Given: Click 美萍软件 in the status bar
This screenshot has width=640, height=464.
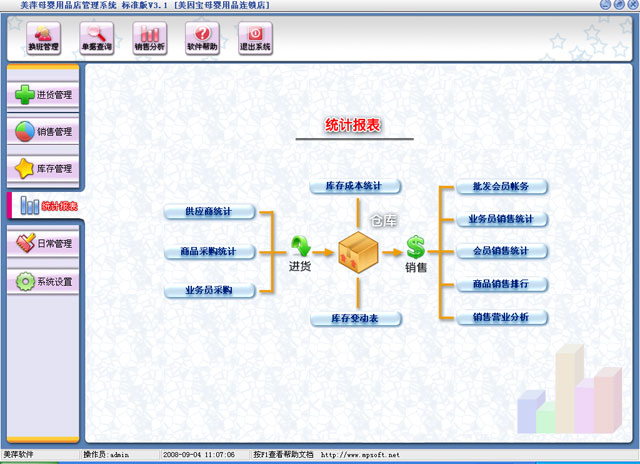Looking at the screenshot, I should tap(18, 455).
